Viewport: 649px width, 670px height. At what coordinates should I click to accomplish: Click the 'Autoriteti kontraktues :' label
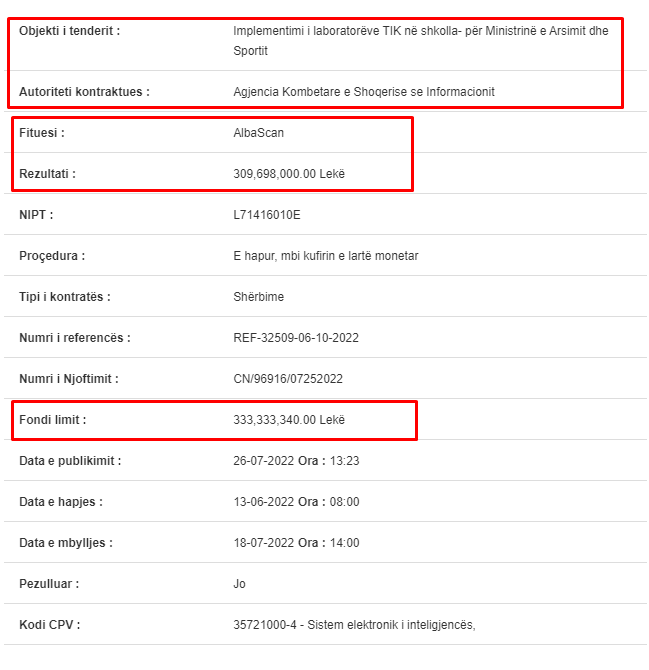[84, 92]
